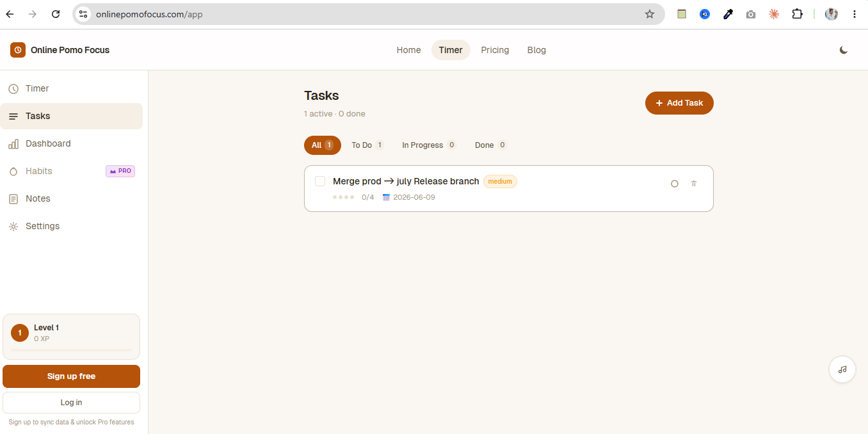Click the pomodoro dots on the Merge prod task
The height and width of the screenshot is (434, 868).
[x=344, y=197]
